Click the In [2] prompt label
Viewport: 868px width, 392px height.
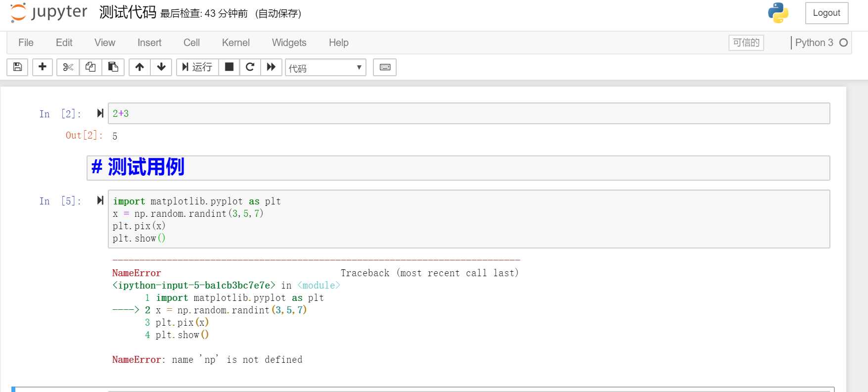coord(60,114)
